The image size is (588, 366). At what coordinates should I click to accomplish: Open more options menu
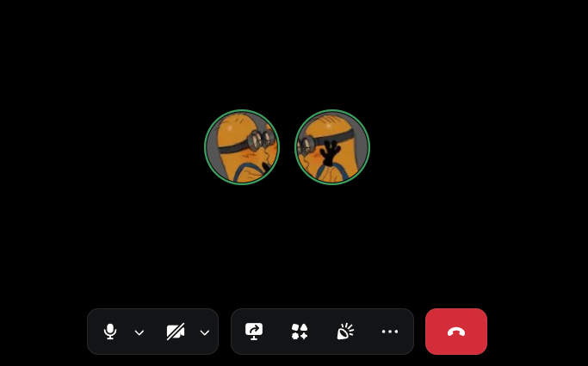(390, 332)
